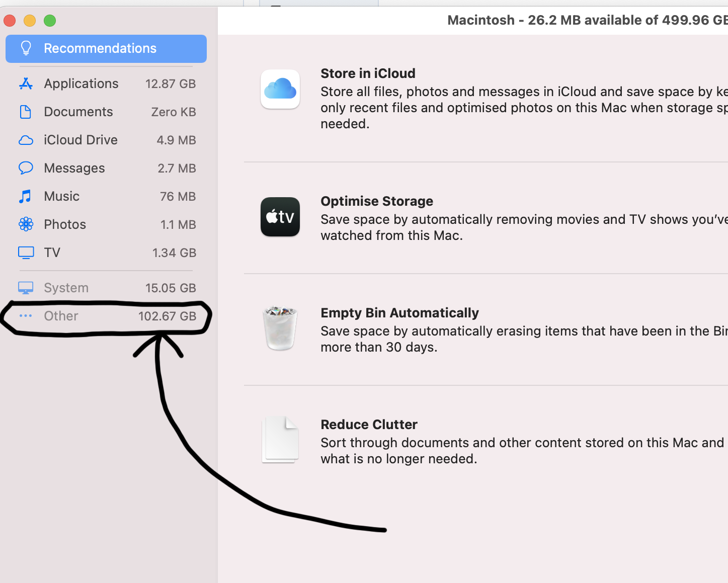The width and height of the screenshot is (728, 583).
Task: Open Applications storage category
Action: point(106,84)
